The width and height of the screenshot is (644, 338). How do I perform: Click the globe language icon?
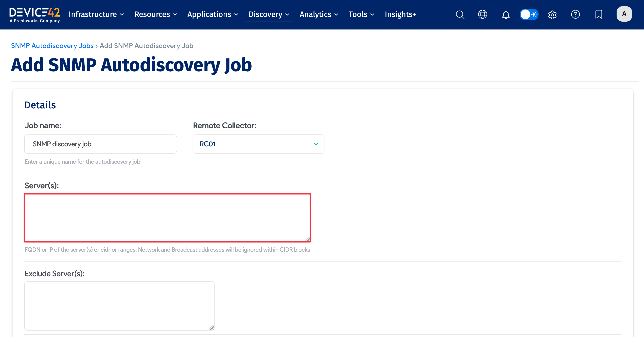point(482,15)
